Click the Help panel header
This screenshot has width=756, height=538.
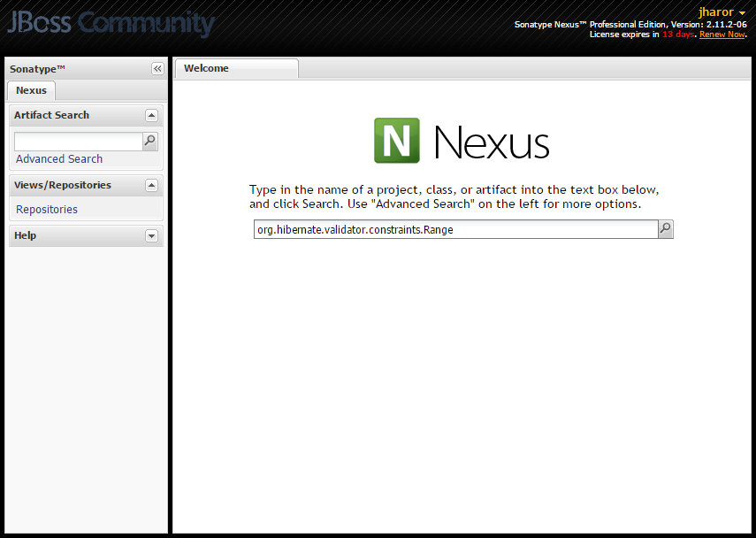86,236
